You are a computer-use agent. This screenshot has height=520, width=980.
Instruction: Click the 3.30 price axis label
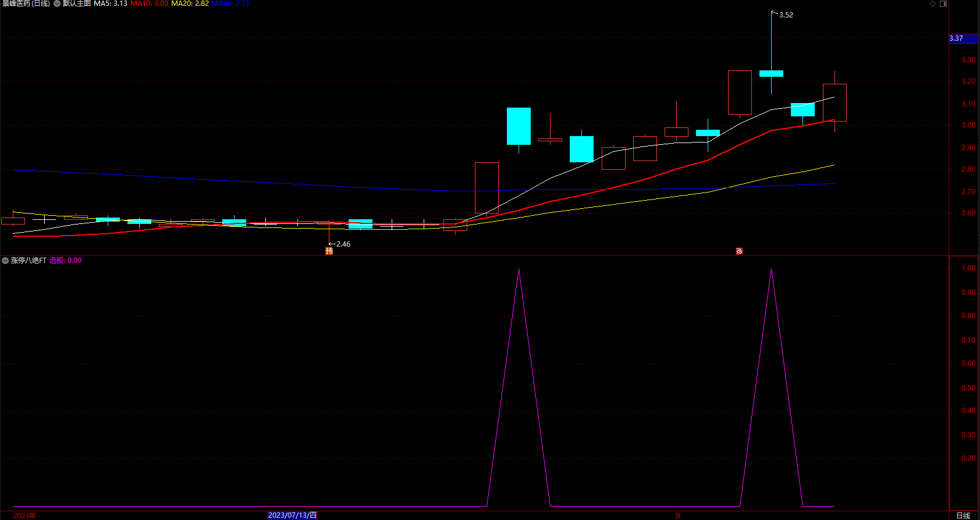pos(968,60)
